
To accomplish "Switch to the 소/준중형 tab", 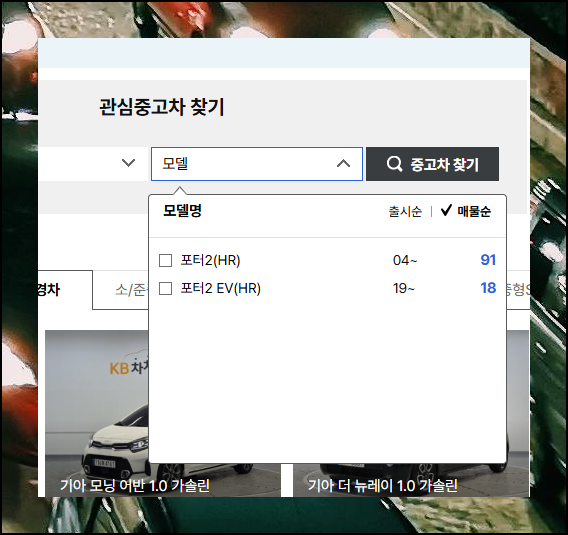I will (x=121, y=290).
